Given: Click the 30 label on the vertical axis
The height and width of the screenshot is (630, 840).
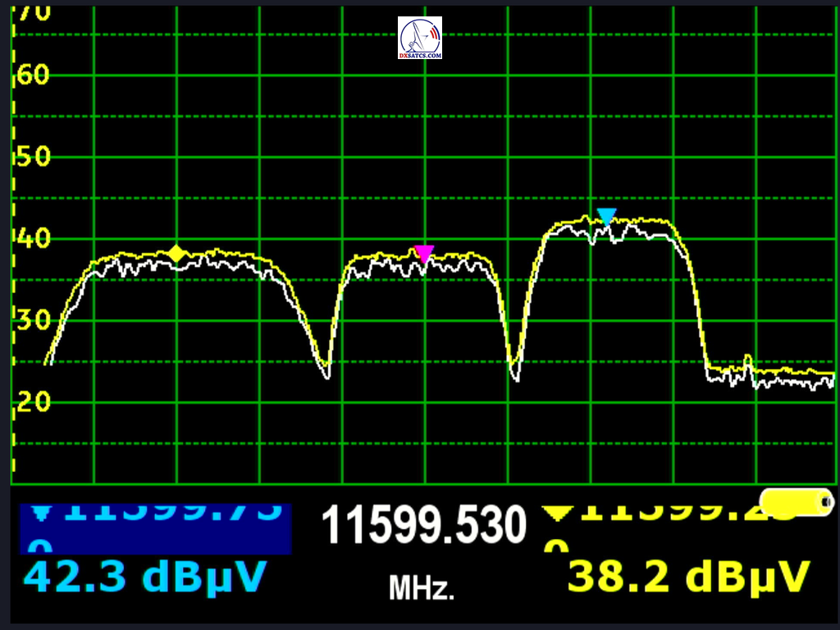Looking at the screenshot, I should point(33,320).
